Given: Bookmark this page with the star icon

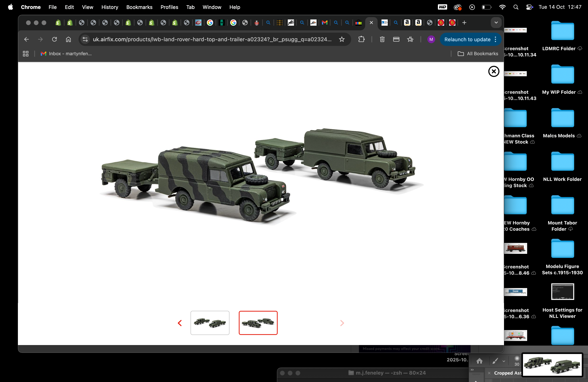Looking at the screenshot, I should click(342, 39).
